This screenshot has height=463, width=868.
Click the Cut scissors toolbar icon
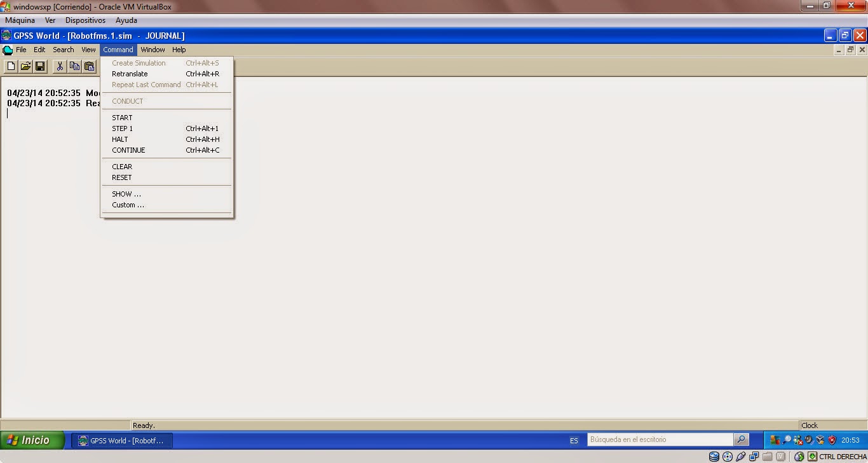60,66
